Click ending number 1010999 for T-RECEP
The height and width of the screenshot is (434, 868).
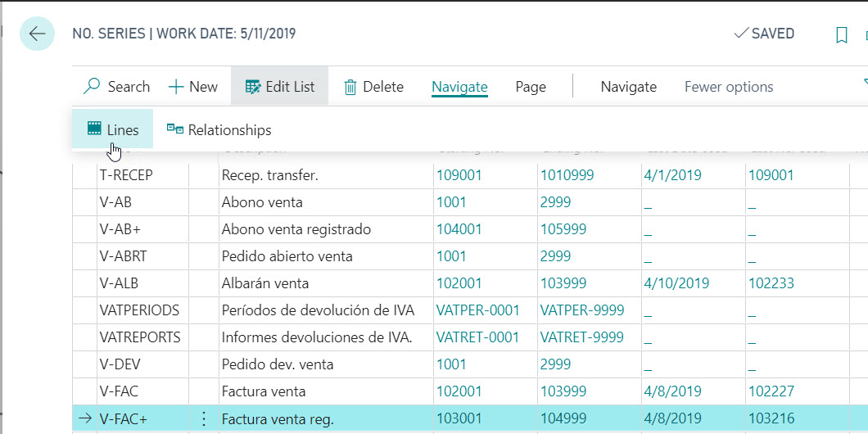point(567,175)
